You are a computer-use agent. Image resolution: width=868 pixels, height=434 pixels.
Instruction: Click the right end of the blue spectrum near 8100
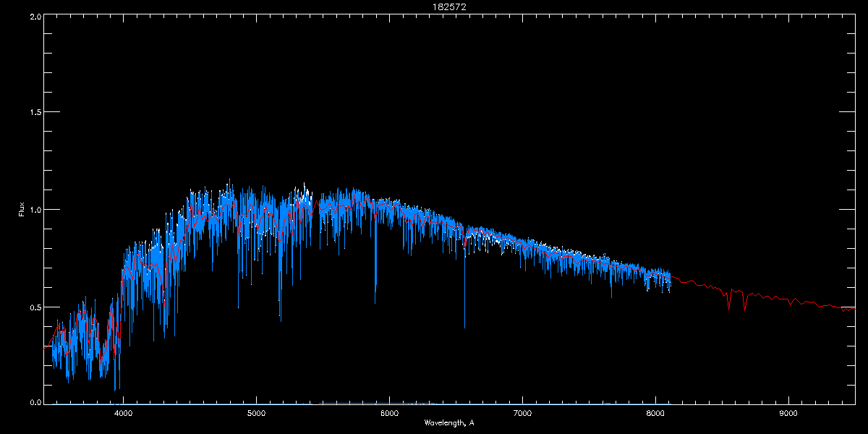click(671, 284)
